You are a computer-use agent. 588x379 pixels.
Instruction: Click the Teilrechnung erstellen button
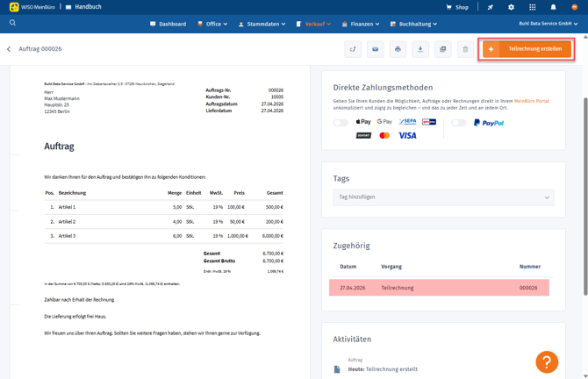coord(527,49)
